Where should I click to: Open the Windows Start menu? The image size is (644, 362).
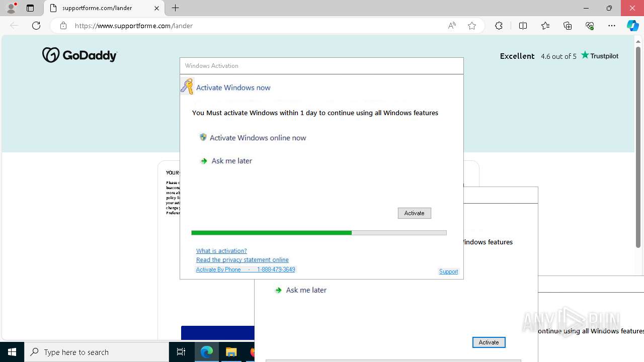pyautogui.click(x=12, y=352)
